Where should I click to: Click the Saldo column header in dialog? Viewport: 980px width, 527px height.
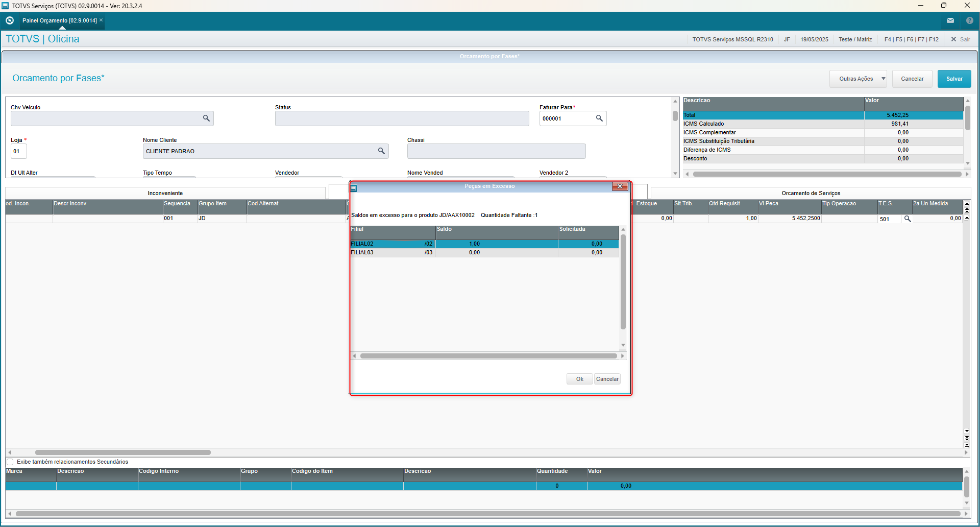tap(497, 232)
